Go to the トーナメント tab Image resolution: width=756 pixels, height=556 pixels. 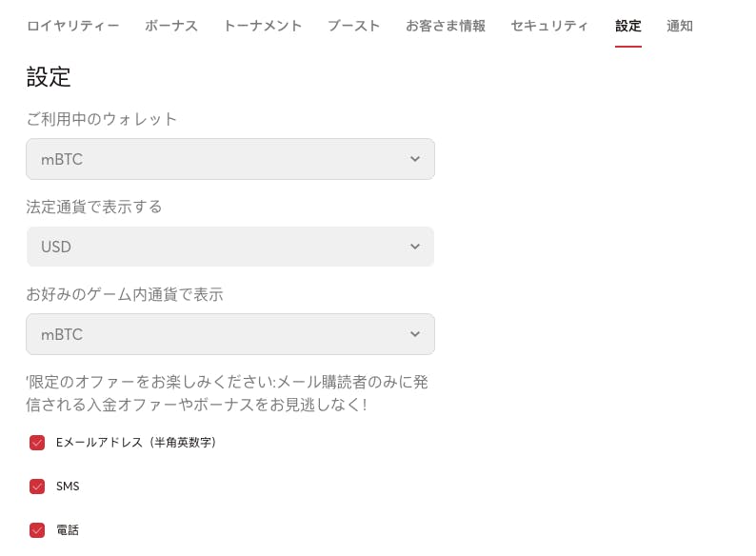click(263, 26)
